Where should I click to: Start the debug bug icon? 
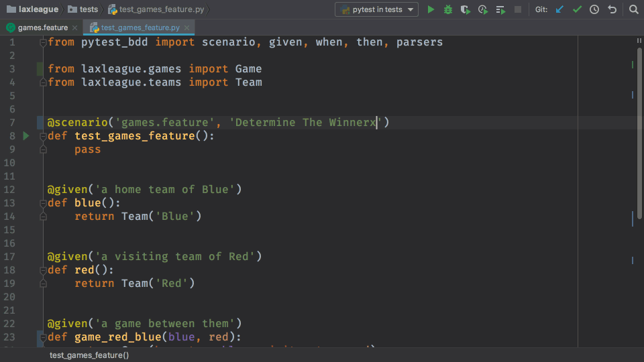click(x=447, y=9)
